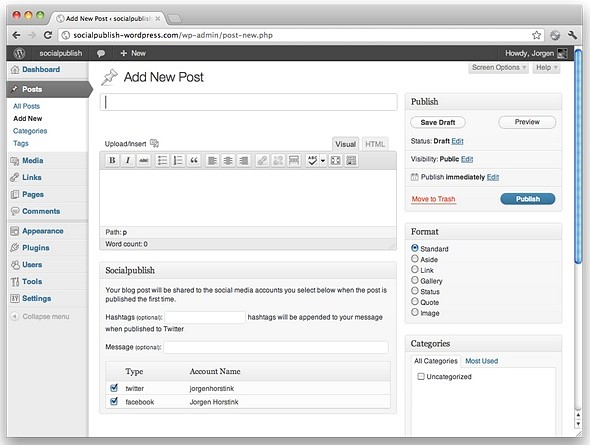Click the blue Publish button
Image resolution: width=590 pixels, height=445 pixels.
(x=528, y=199)
